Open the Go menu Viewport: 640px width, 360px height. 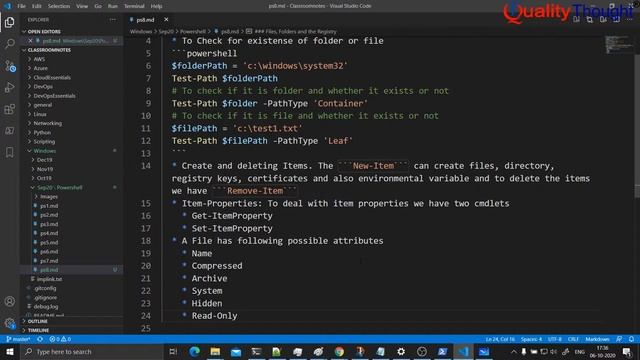pos(98,6)
